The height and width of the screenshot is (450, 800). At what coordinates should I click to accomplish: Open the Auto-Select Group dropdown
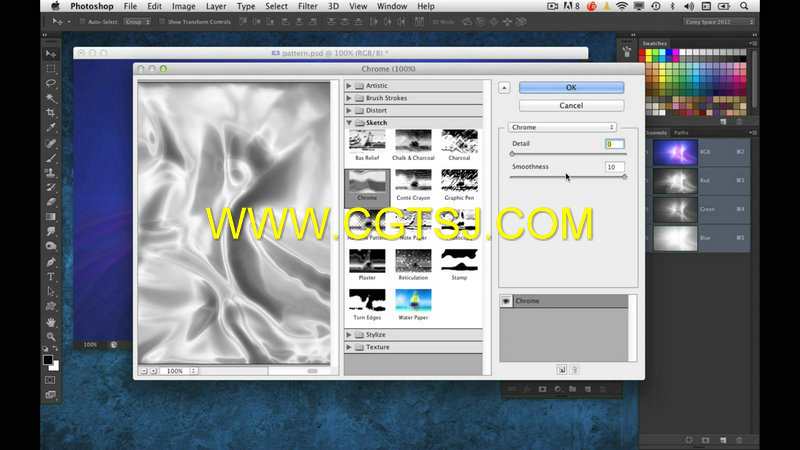137,22
